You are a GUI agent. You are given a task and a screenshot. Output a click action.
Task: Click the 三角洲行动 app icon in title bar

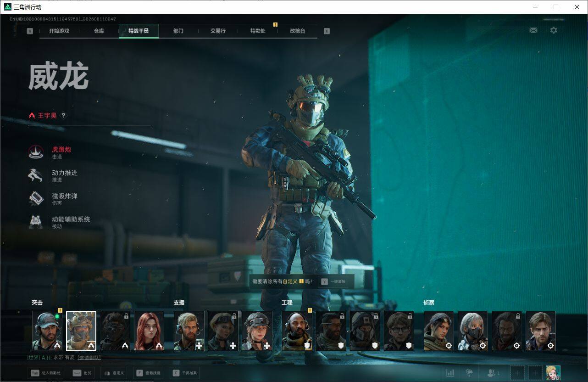(8, 7)
